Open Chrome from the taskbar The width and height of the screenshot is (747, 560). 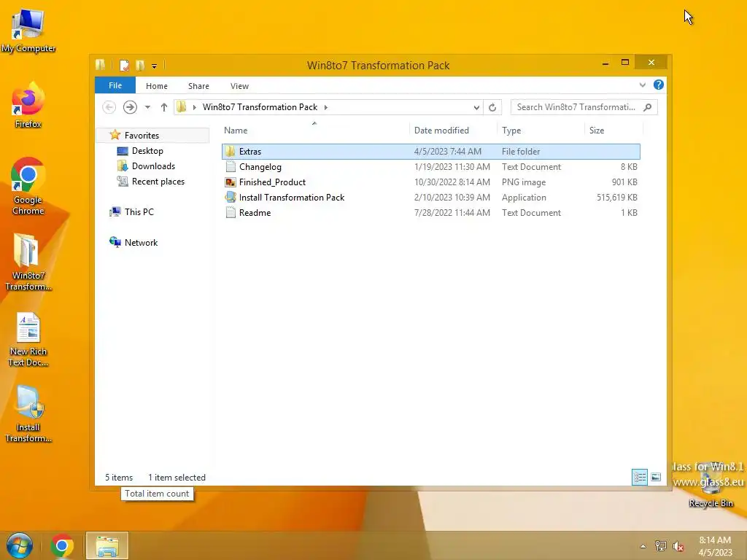coord(62,545)
